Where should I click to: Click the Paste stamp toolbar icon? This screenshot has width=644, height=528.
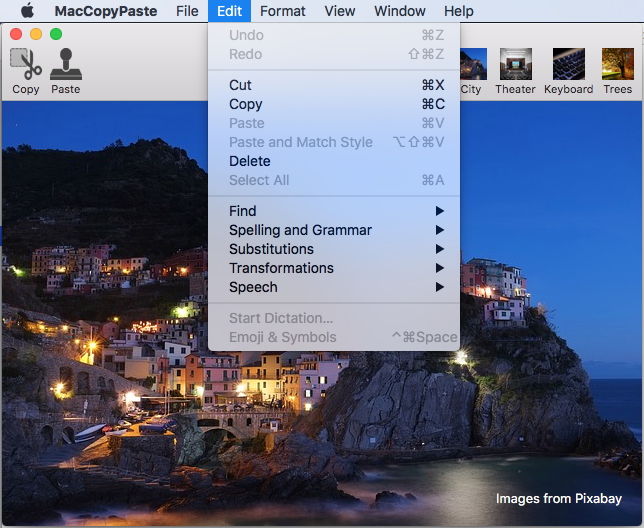click(x=66, y=64)
